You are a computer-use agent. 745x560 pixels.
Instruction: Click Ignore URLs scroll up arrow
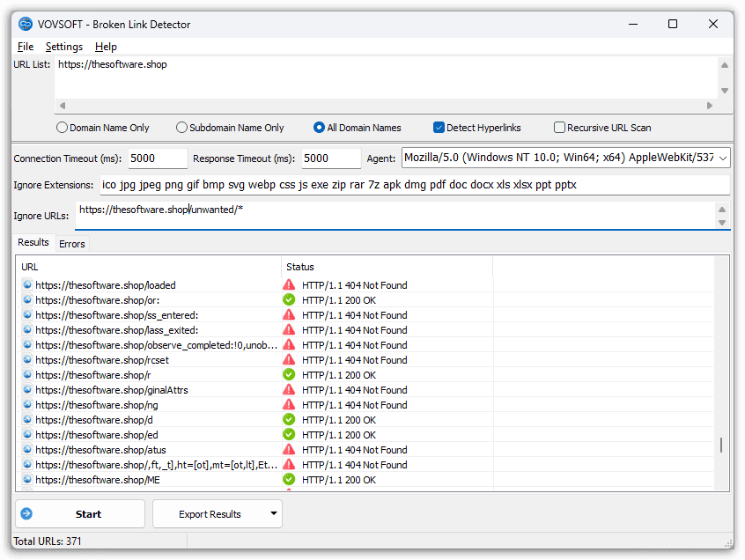coord(722,210)
